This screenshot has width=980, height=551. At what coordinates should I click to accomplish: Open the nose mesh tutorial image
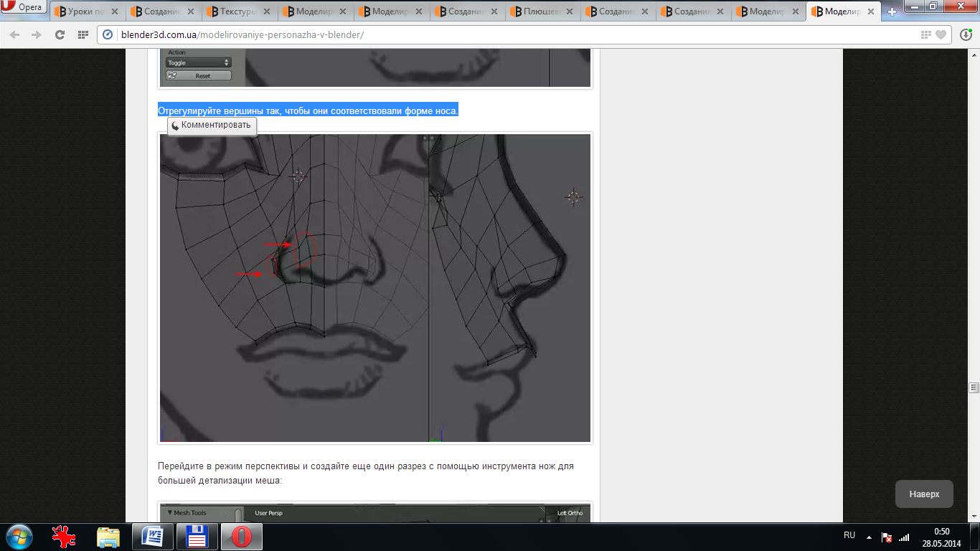click(x=375, y=288)
